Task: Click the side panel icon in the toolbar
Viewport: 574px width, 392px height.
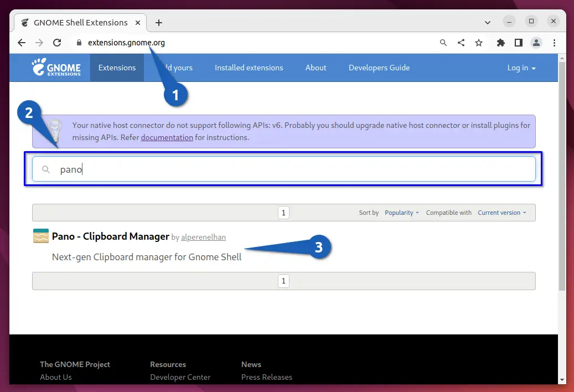Action: (519, 43)
